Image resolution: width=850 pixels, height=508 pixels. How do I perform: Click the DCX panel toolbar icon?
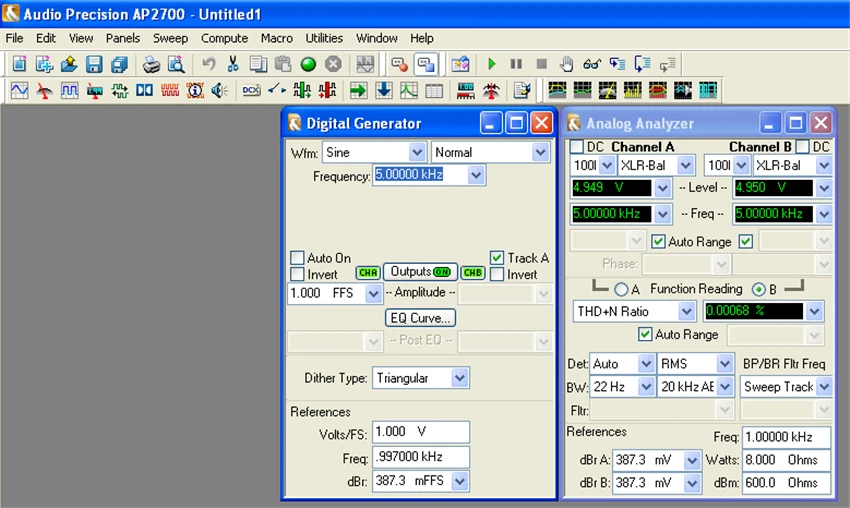pyautogui.click(x=250, y=91)
